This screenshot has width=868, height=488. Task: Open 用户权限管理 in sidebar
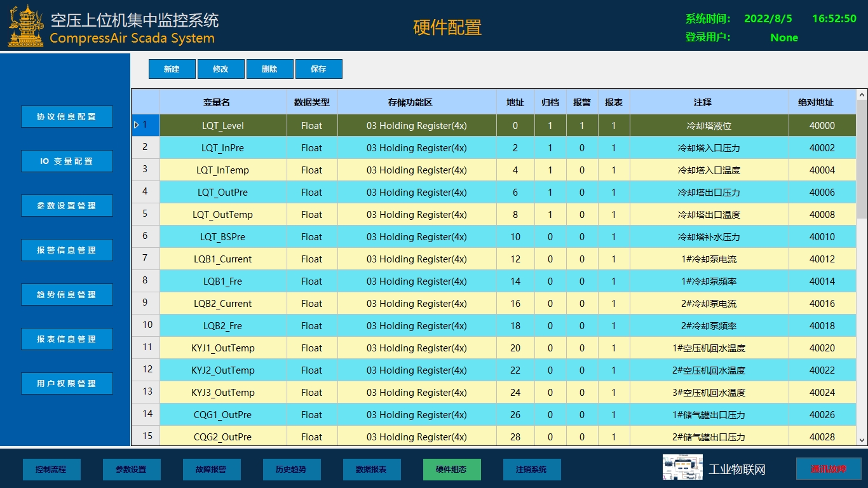pyautogui.click(x=67, y=384)
